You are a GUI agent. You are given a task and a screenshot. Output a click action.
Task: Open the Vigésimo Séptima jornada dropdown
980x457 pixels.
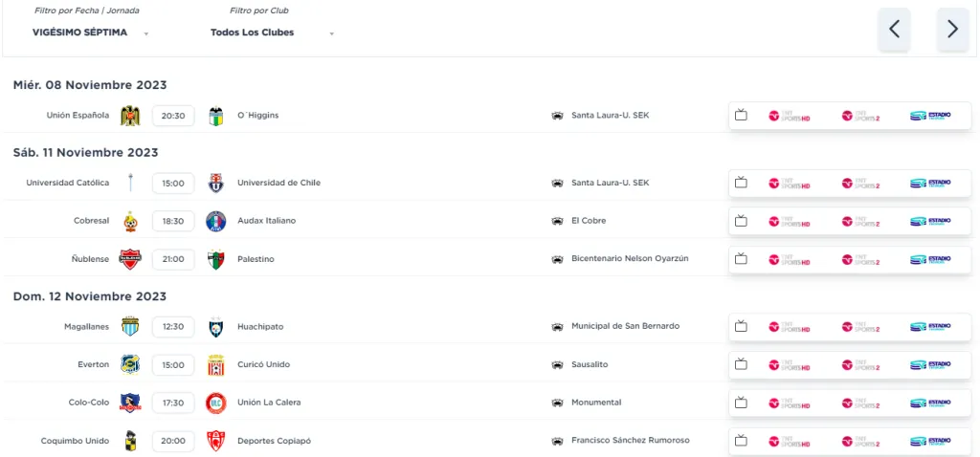pos(91,33)
